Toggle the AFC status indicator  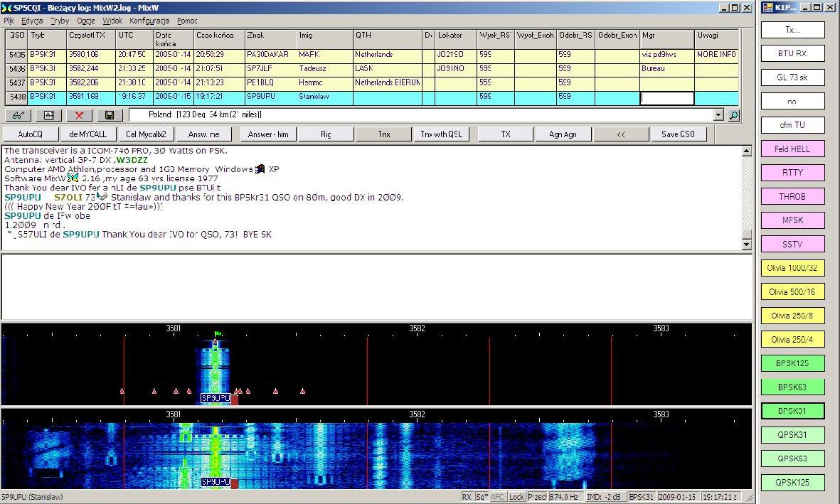coord(497,497)
